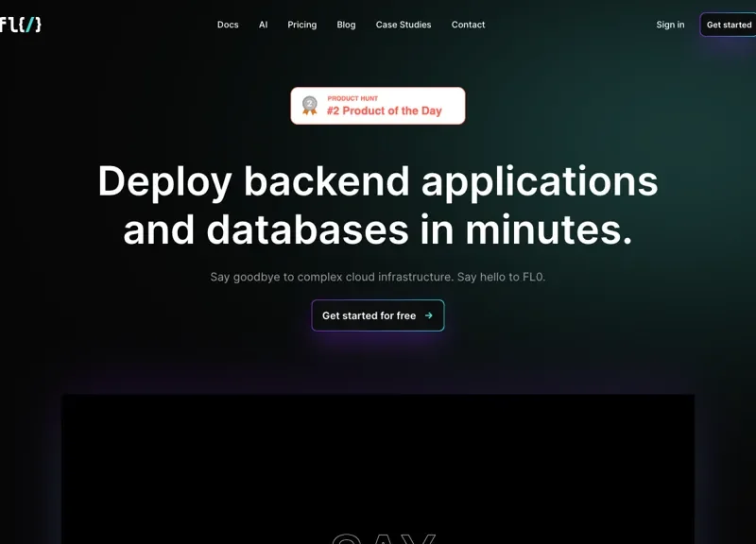Open Case Studies from the navigation

(x=403, y=25)
